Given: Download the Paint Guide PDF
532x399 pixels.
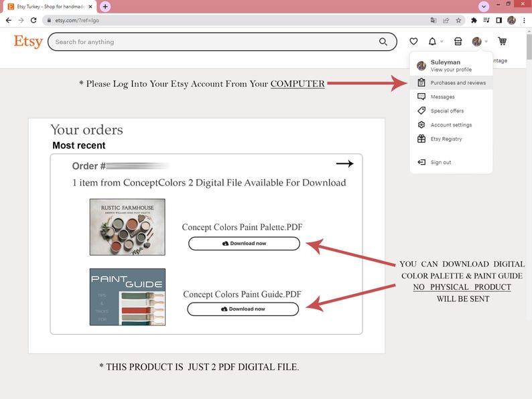Looking at the screenshot, I should pos(243,309).
